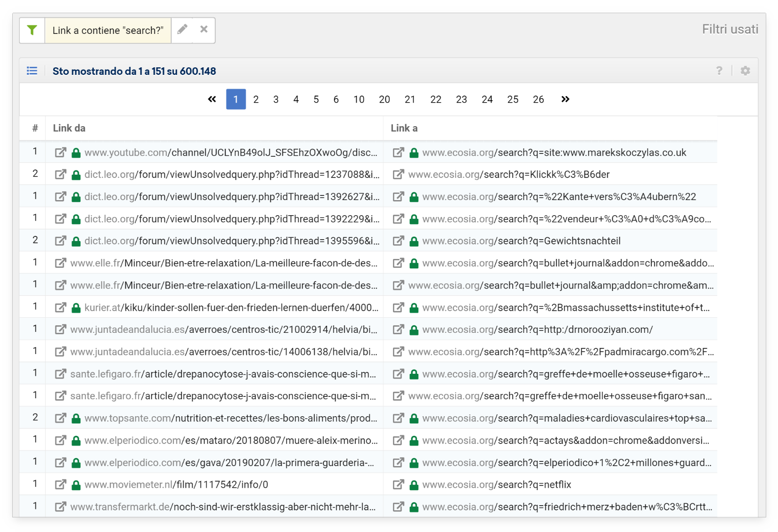Open external icon for kurier.at source row
The image size is (778, 532).
[x=60, y=307]
